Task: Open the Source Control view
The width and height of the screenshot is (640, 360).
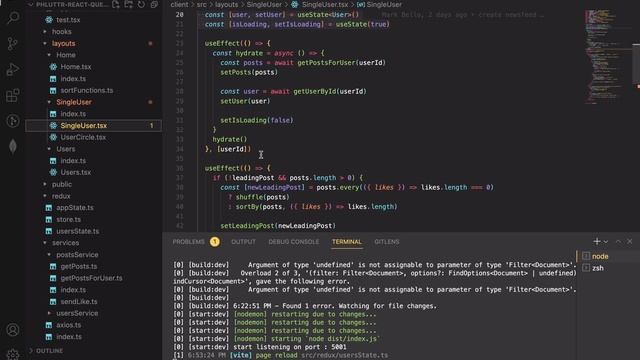Action: coord(13,43)
